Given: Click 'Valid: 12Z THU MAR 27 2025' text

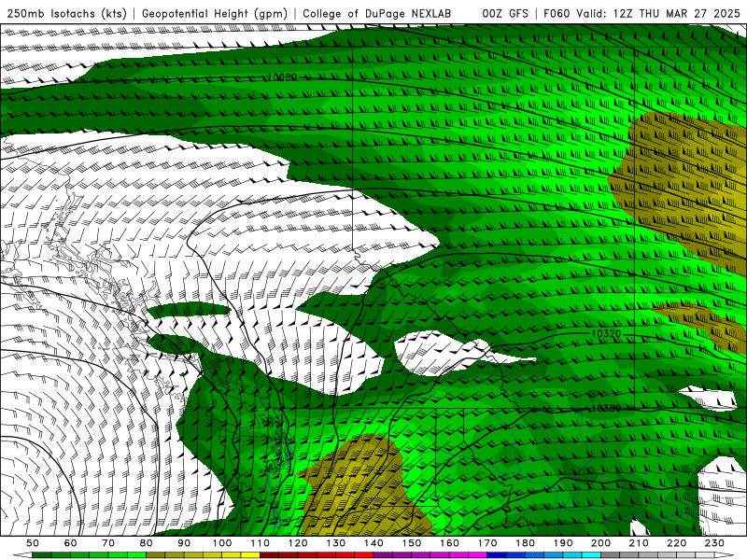Looking at the screenshot, I should tap(658, 13).
